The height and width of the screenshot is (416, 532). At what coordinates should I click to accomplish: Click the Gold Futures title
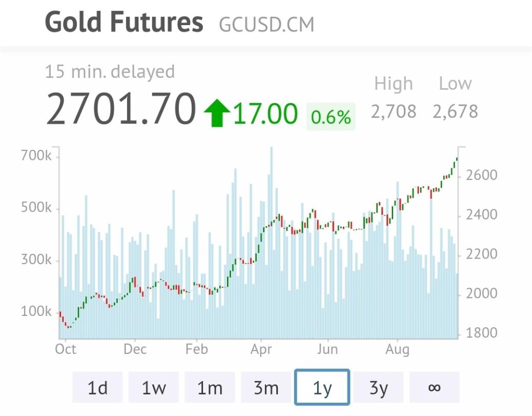(124, 22)
